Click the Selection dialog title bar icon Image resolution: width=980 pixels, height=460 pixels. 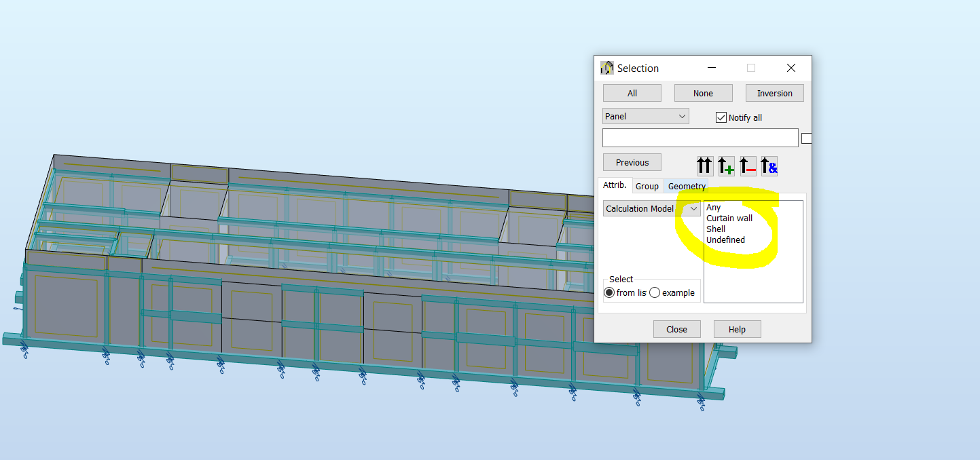pos(606,67)
